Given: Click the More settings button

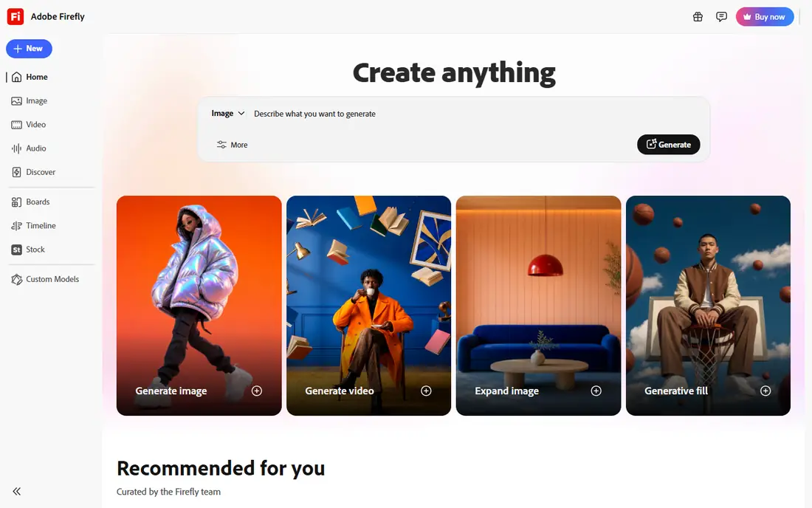Looking at the screenshot, I should pyautogui.click(x=232, y=145).
